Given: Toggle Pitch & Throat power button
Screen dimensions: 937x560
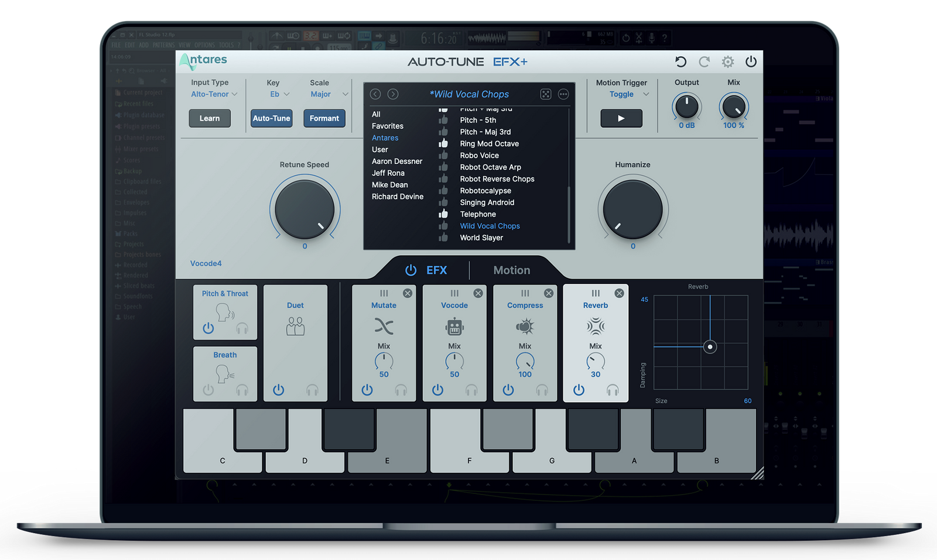Looking at the screenshot, I should (208, 328).
